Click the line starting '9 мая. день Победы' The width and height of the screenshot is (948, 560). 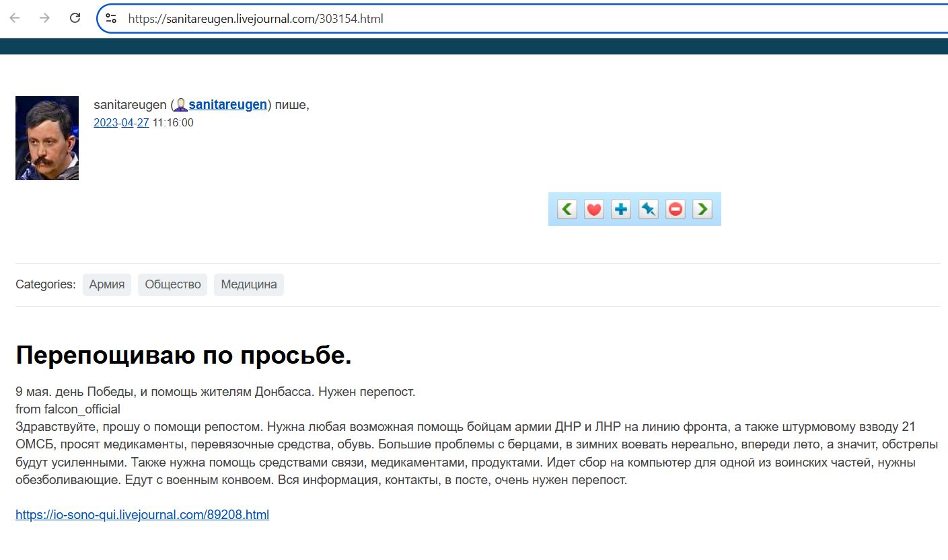point(215,391)
